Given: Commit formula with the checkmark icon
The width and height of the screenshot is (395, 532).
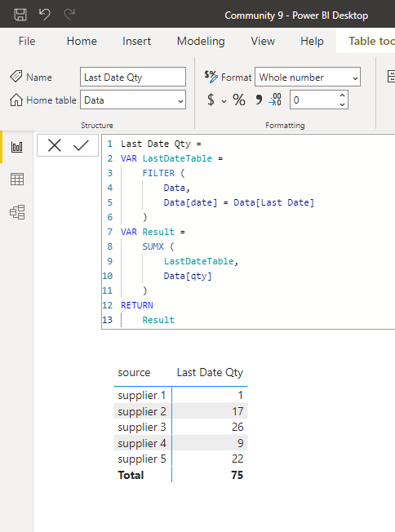Looking at the screenshot, I should 81,145.
